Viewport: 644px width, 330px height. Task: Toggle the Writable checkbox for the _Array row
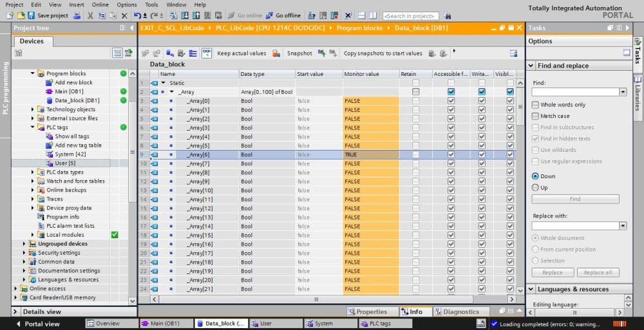tap(482, 91)
